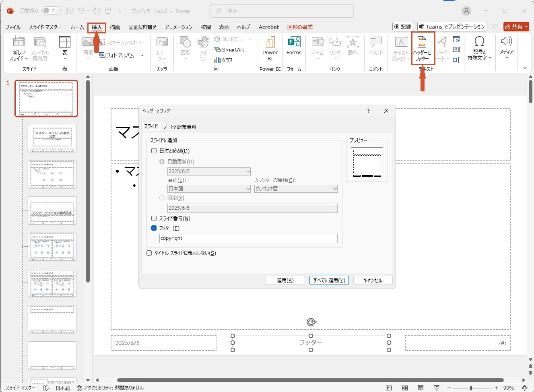Click Present in Teams button

[452, 27]
